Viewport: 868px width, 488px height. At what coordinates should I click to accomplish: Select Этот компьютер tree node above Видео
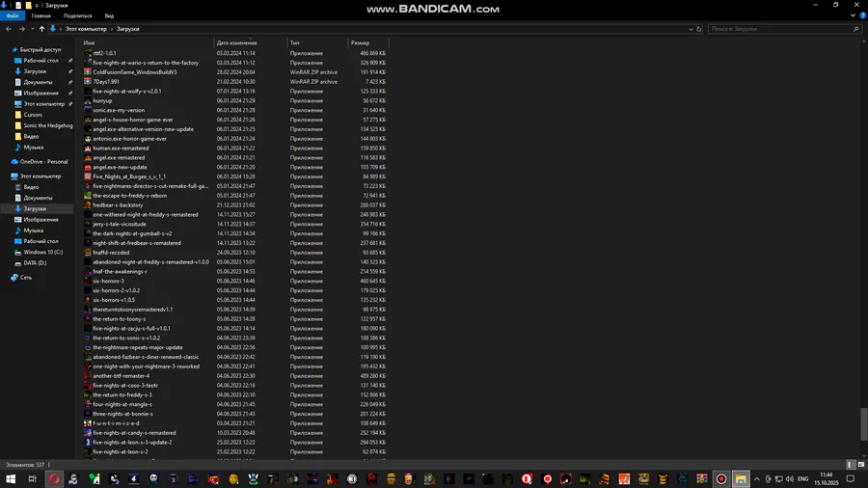(x=41, y=176)
